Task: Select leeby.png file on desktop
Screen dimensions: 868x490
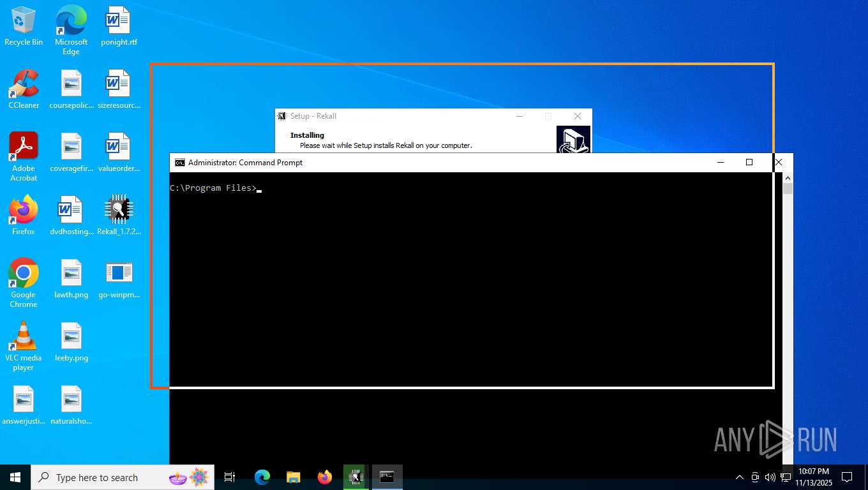Action: point(71,342)
